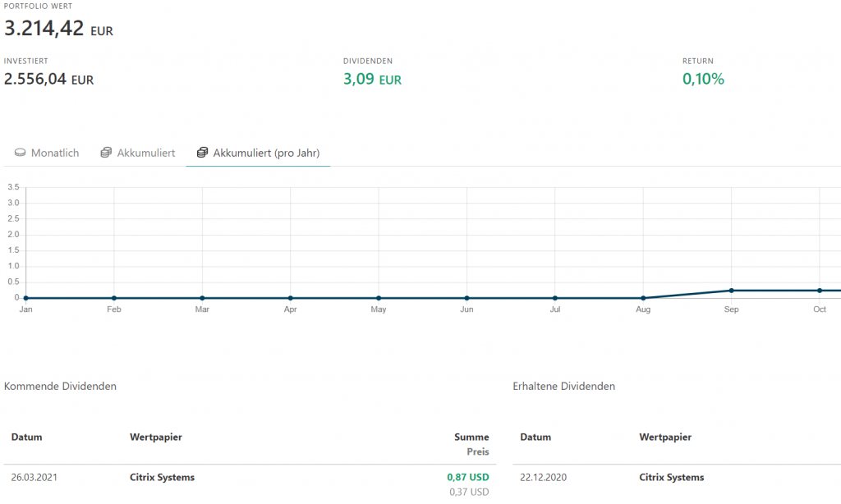
Task: Click the 0,87 USD dividend sum
Action: click(x=467, y=477)
